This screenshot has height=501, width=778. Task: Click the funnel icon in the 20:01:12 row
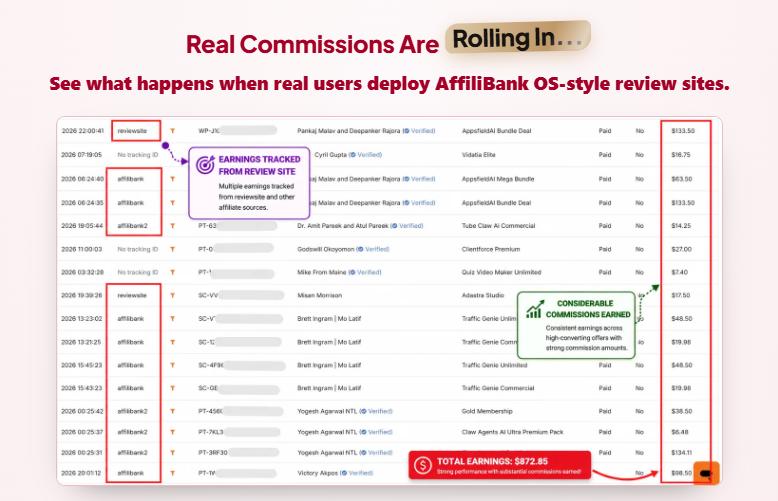(x=173, y=473)
